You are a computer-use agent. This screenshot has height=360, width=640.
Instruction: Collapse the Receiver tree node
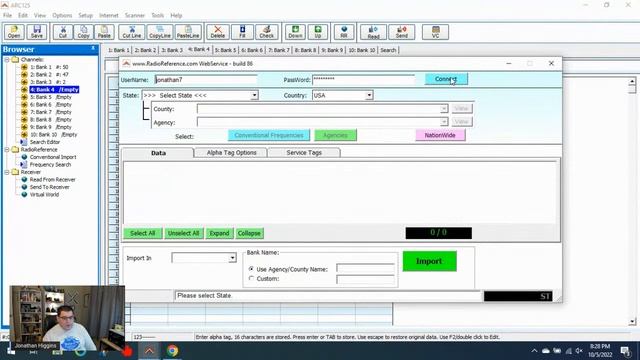(7, 172)
